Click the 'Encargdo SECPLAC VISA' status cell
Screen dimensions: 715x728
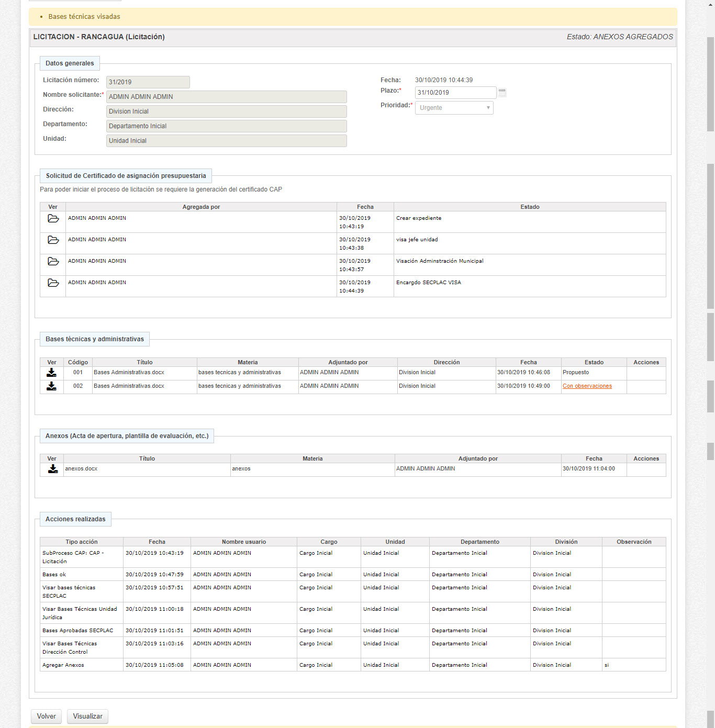[530, 286]
